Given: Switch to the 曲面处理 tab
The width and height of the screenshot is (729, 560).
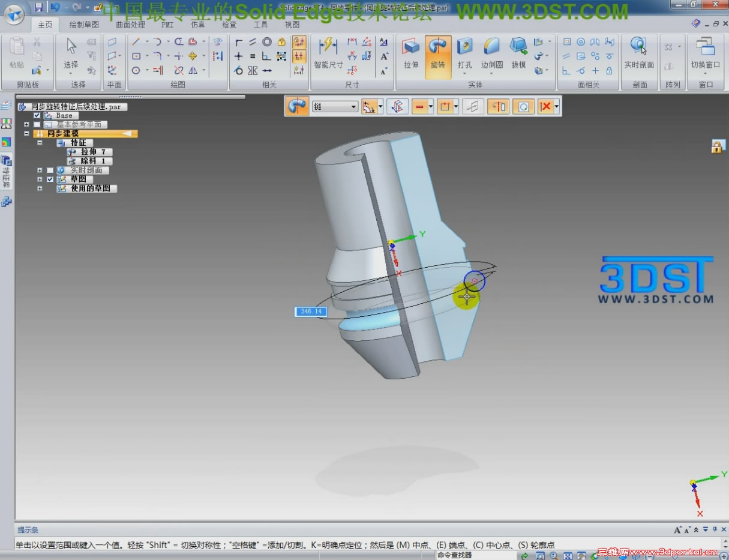Looking at the screenshot, I should (130, 25).
